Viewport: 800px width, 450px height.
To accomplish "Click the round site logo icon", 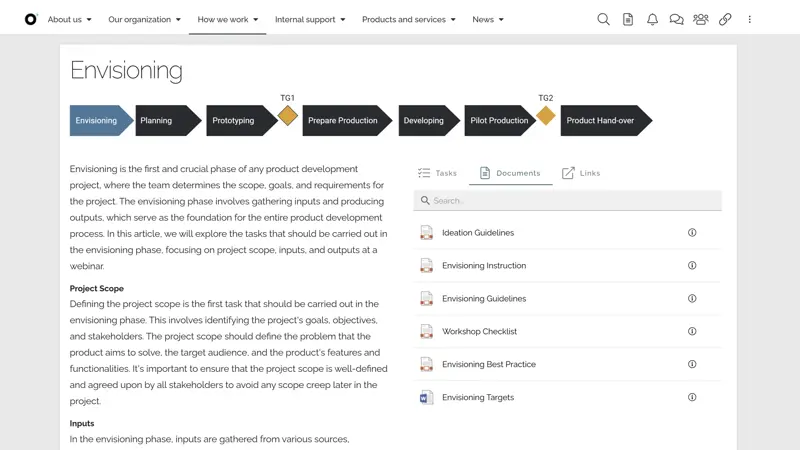I will (x=31, y=19).
